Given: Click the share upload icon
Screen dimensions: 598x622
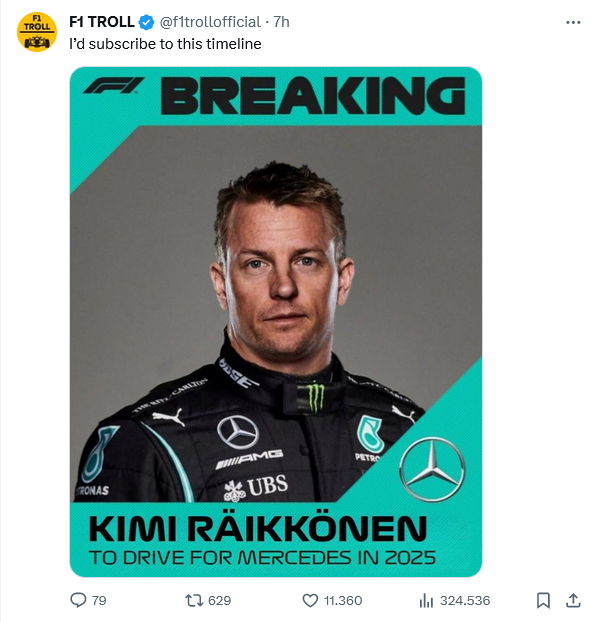Looking at the screenshot, I should pyautogui.click(x=573, y=600).
